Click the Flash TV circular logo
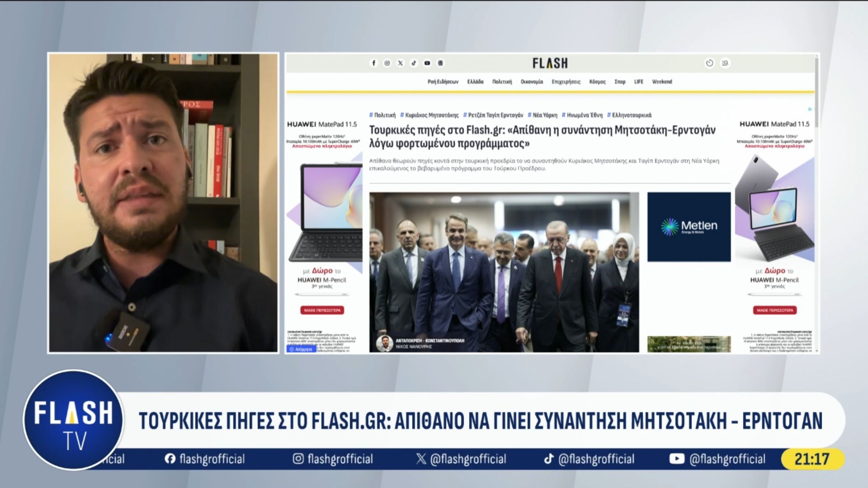The width and height of the screenshot is (868, 488). click(x=73, y=420)
